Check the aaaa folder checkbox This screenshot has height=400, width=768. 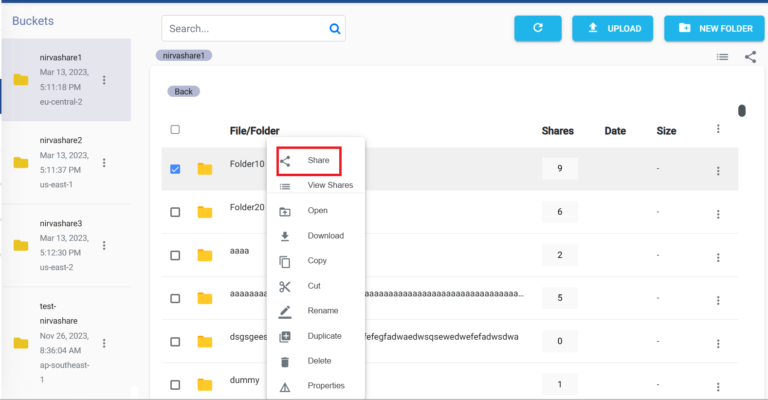click(175, 255)
